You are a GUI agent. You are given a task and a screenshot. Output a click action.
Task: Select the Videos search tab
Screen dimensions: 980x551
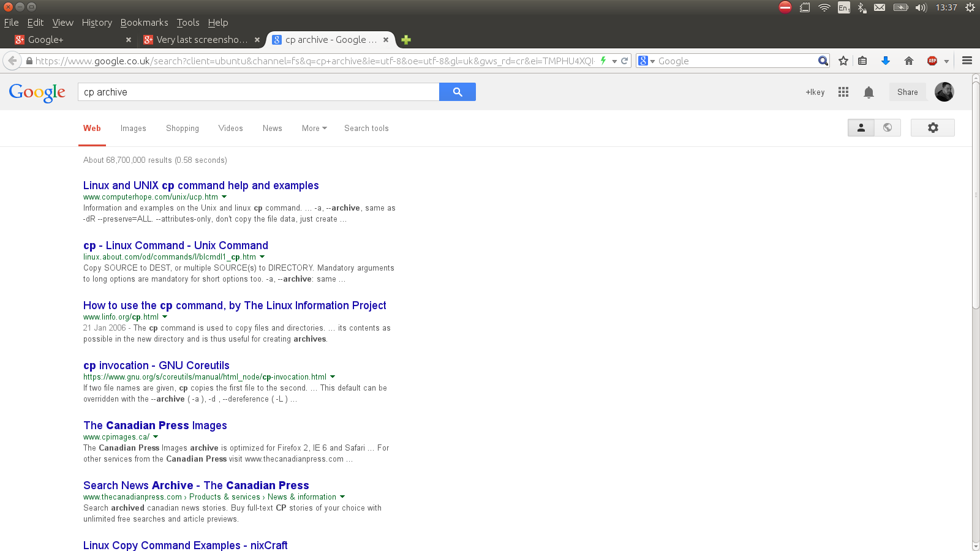(x=230, y=128)
